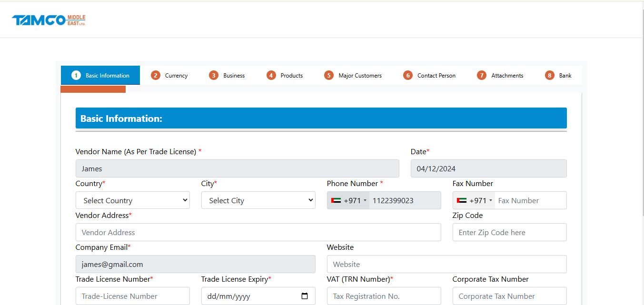Viewport: 644px width, 305px height.
Task: Click the Website input field
Action: (x=446, y=264)
